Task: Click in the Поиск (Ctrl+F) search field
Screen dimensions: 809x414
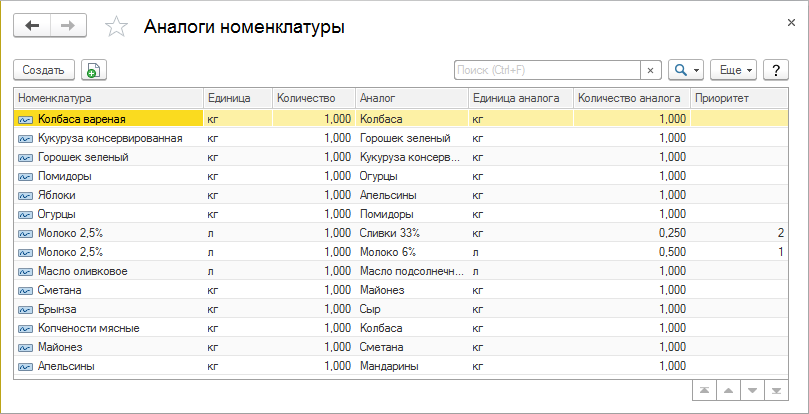Action: pos(546,70)
